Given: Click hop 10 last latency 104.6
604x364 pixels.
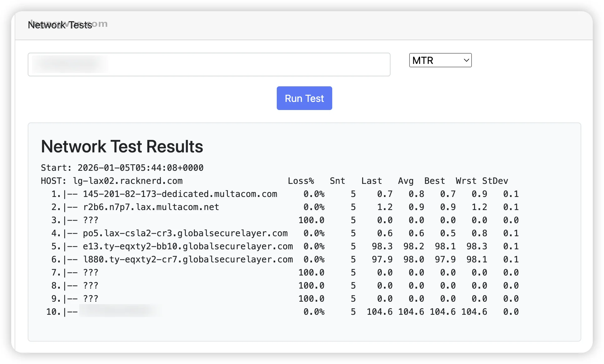Looking at the screenshot, I should click(379, 312).
